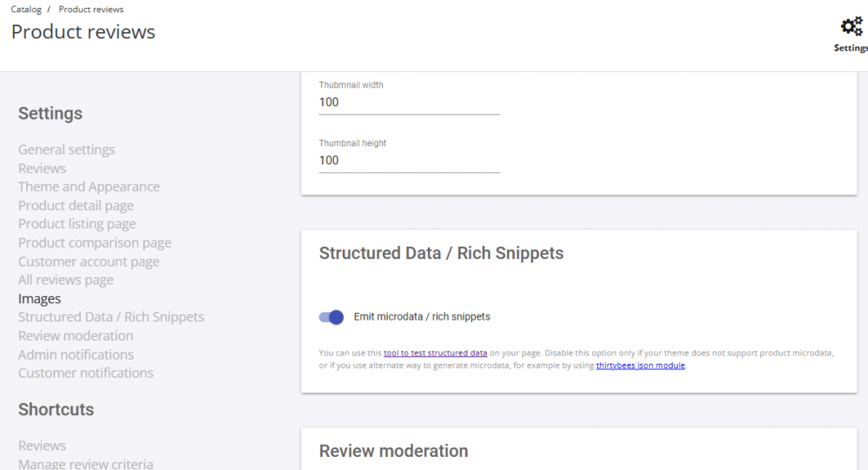
Task: Toggle Emit microdata / rich snippets switch
Action: [x=332, y=317]
